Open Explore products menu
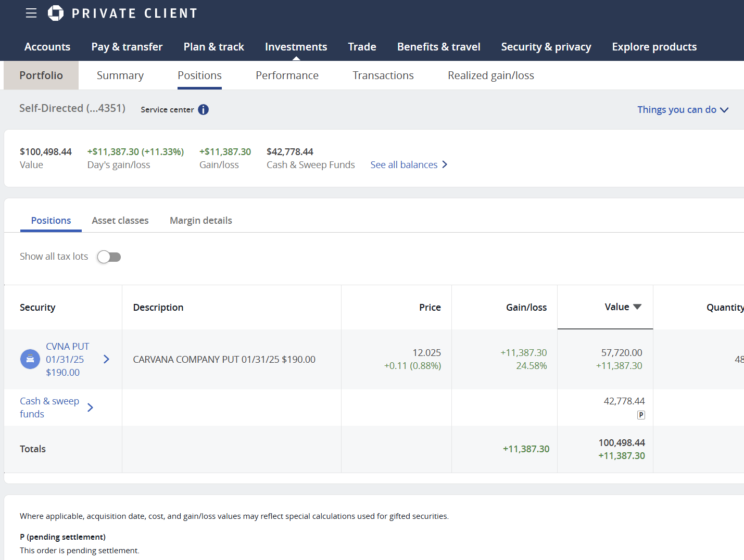This screenshot has height=560, width=744. point(654,47)
